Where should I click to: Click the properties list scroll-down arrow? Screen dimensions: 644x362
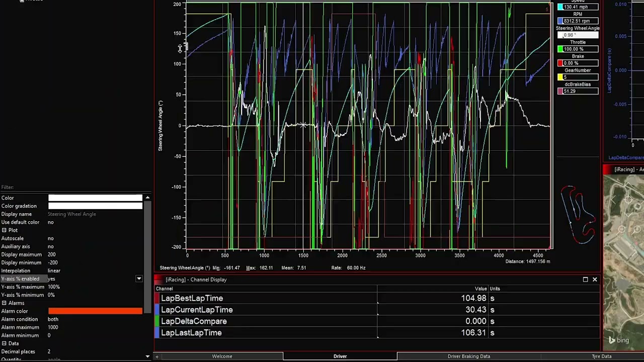tap(147, 356)
